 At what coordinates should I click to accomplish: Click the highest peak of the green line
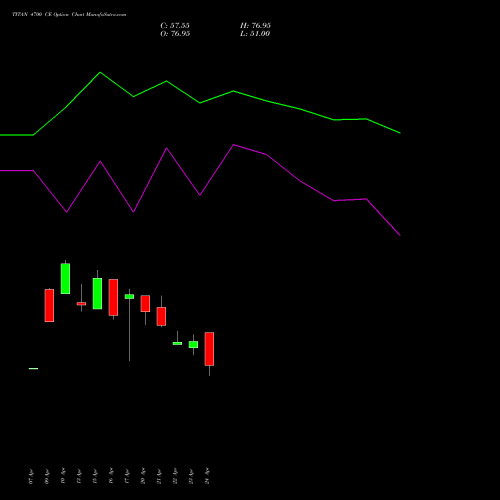pyautogui.click(x=100, y=72)
